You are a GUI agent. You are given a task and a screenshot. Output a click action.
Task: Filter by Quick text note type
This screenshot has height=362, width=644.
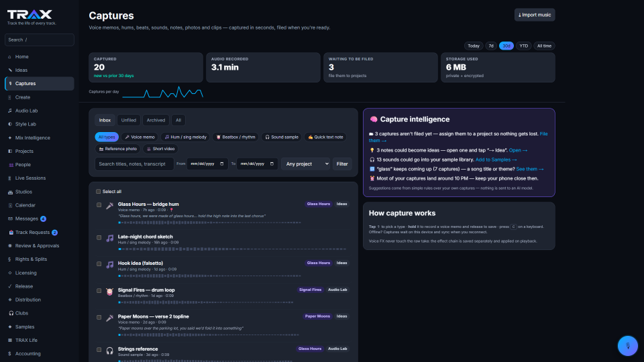pos(325,137)
